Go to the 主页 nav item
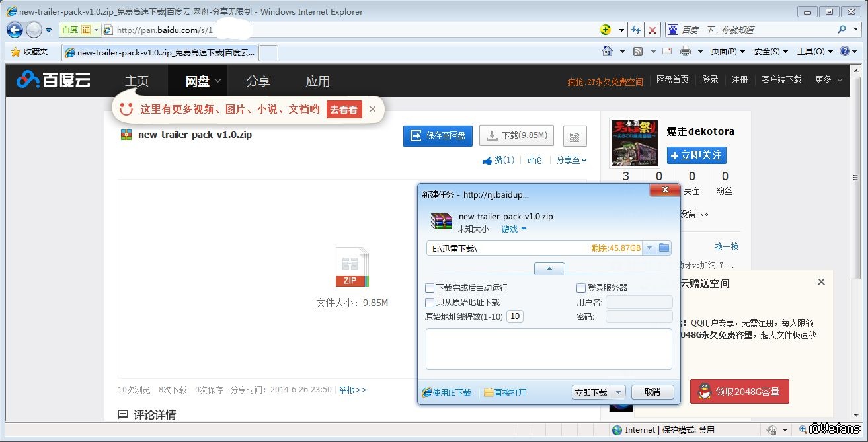This screenshot has height=442, width=868. (x=137, y=81)
